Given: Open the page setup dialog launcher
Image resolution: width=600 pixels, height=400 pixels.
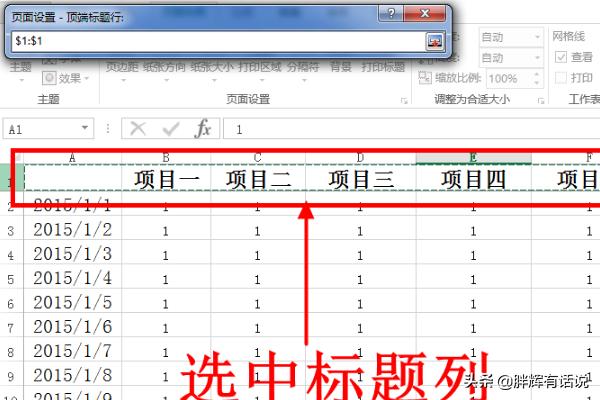Looking at the screenshot, I should coord(404,101).
